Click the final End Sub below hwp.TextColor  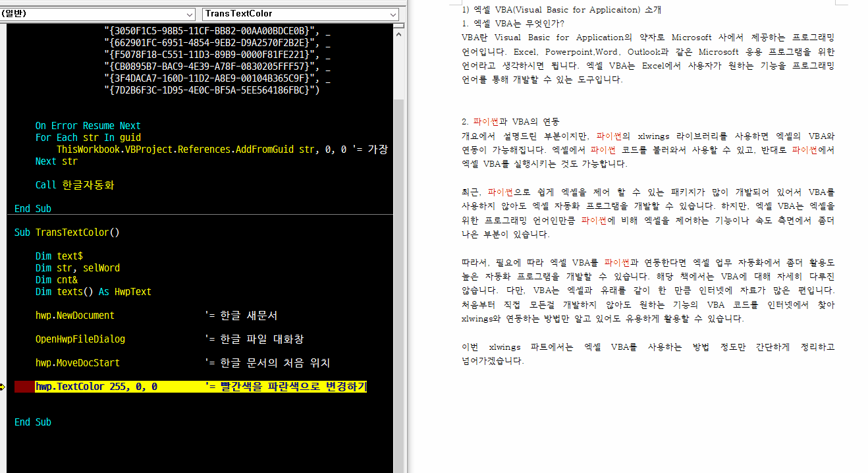coord(33,422)
